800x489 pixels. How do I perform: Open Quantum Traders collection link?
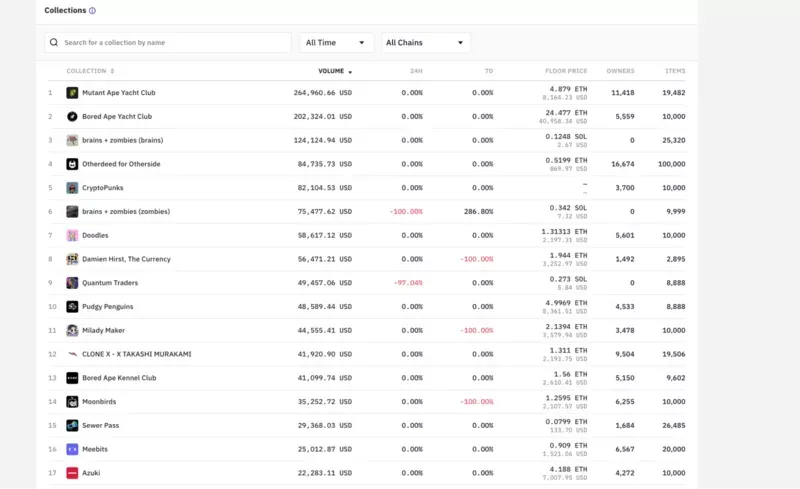pyautogui.click(x=110, y=283)
